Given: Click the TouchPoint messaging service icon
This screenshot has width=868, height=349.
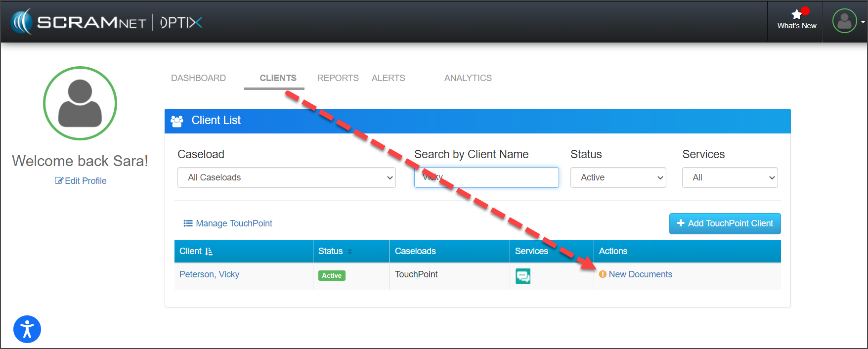Looking at the screenshot, I should click(x=522, y=276).
